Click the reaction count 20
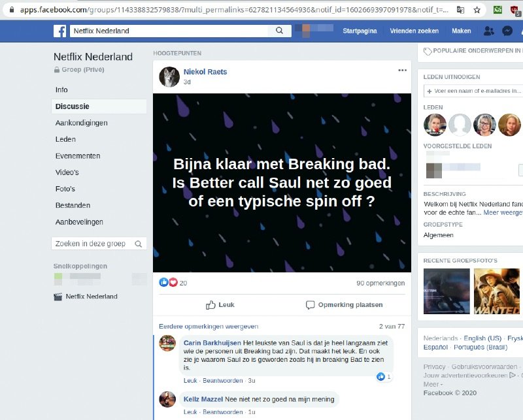Image resolution: width=523 pixels, height=420 pixels. (x=183, y=283)
